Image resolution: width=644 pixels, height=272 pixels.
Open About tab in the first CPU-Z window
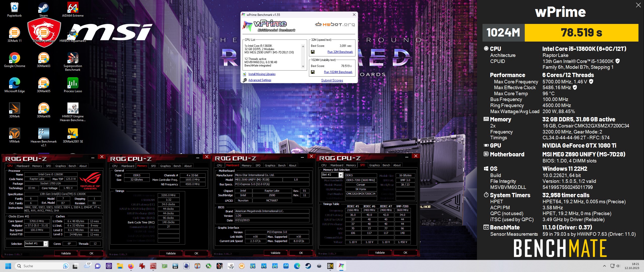(83, 166)
